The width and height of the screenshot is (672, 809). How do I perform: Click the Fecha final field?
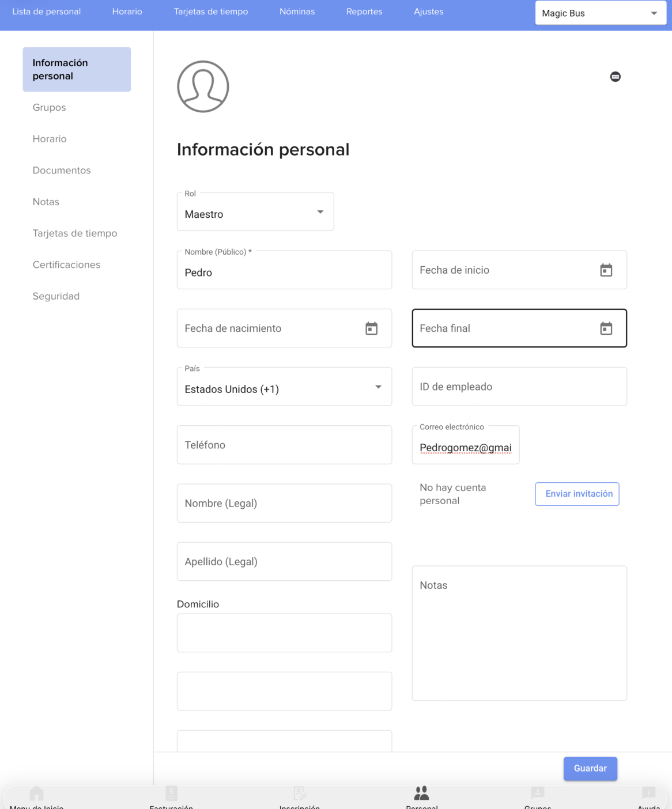pos(519,328)
